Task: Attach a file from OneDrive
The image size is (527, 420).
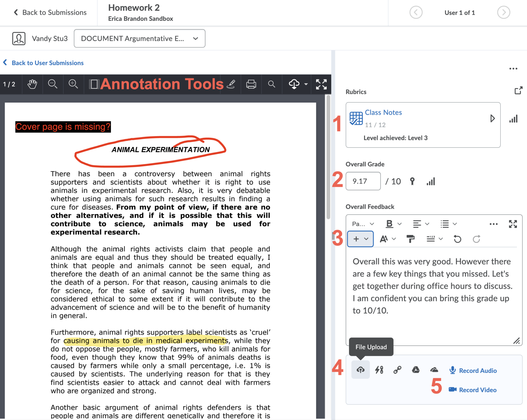Action: [x=434, y=370]
